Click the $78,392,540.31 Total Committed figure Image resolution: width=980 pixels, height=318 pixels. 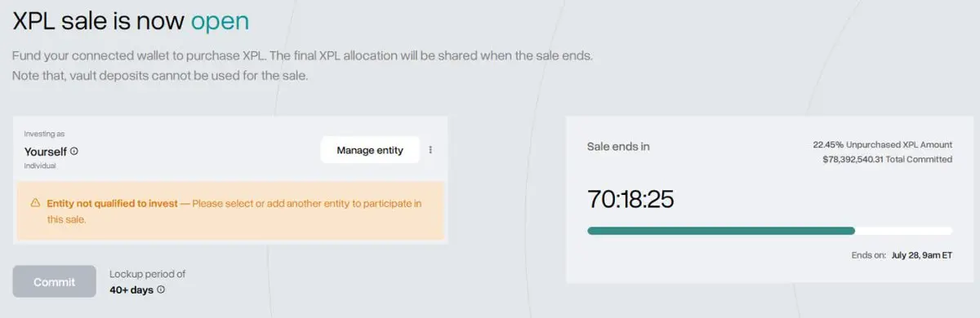[x=888, y=159]
